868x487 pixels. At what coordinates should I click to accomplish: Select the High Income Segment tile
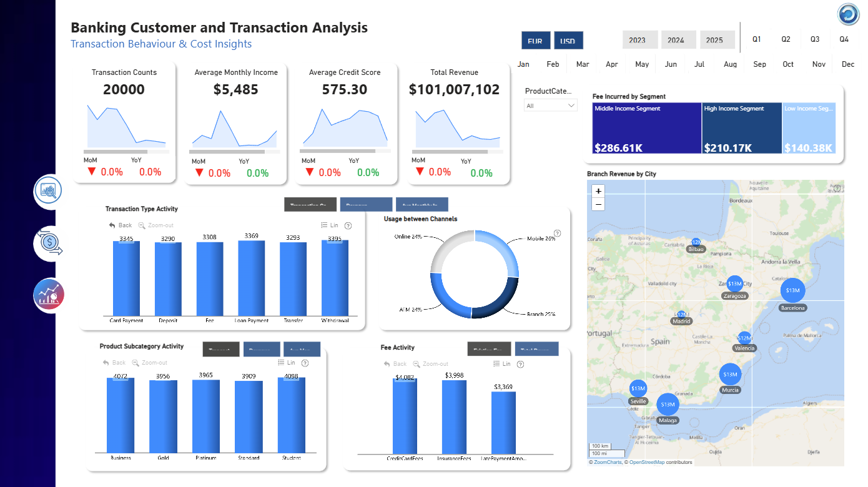(742, 128)
